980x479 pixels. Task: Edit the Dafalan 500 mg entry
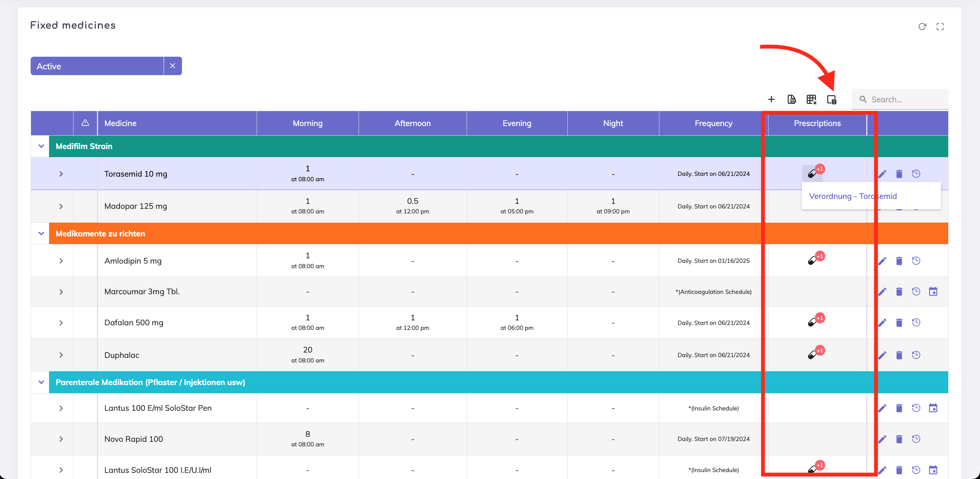click(x=882, y=323)
